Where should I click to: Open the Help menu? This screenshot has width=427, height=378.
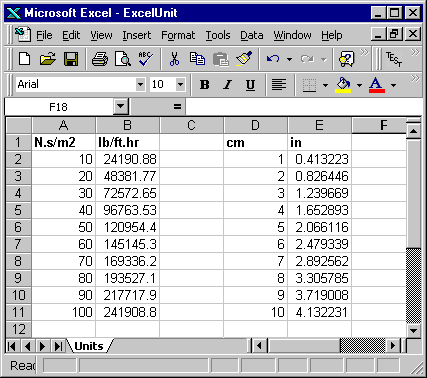(x=332, y=35)
